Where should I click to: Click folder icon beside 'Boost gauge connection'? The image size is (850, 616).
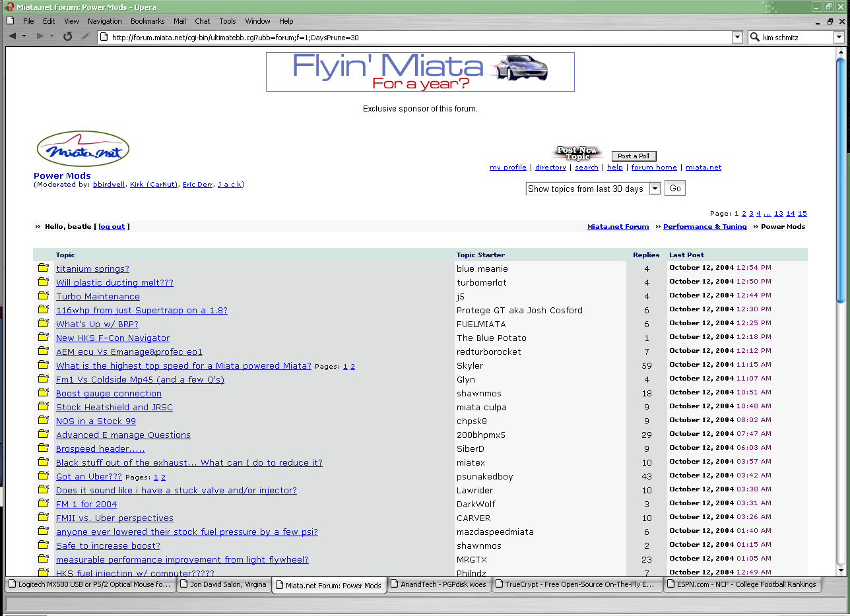coord(44,392)
